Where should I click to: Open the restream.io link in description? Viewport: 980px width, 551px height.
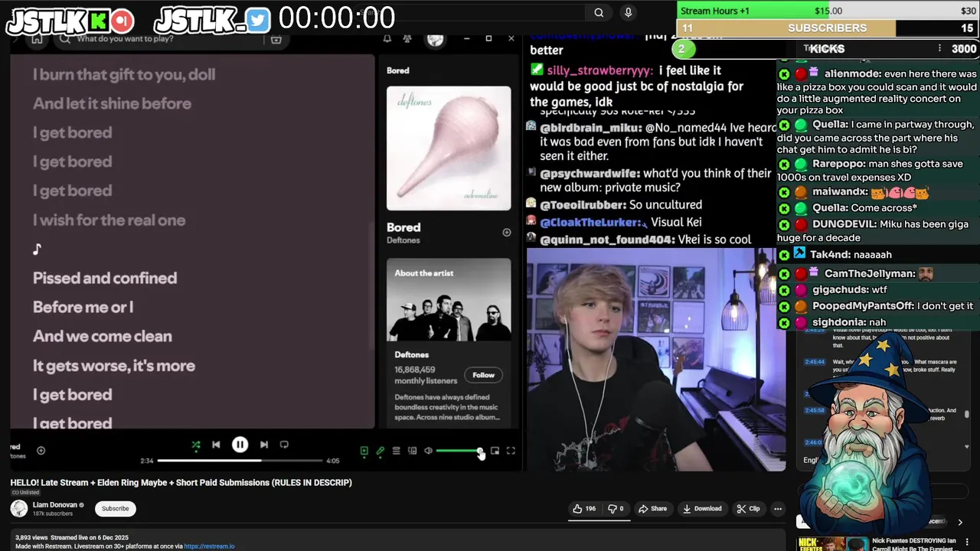tap(209, 546)
